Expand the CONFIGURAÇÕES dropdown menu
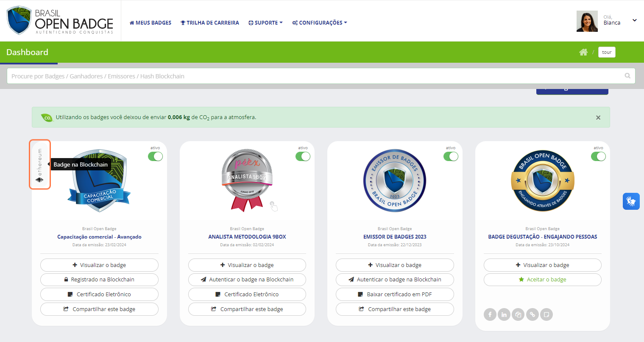 (320, 23)
